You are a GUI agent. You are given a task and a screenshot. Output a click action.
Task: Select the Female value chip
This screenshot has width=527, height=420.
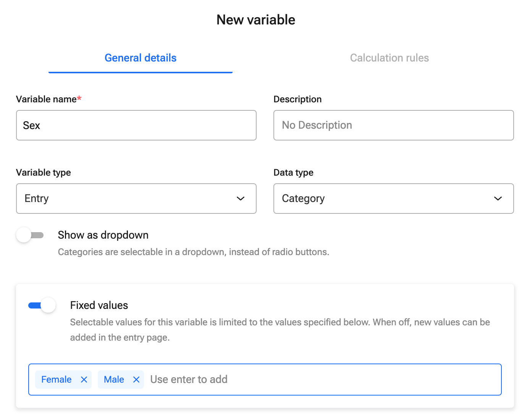(56, 379)
